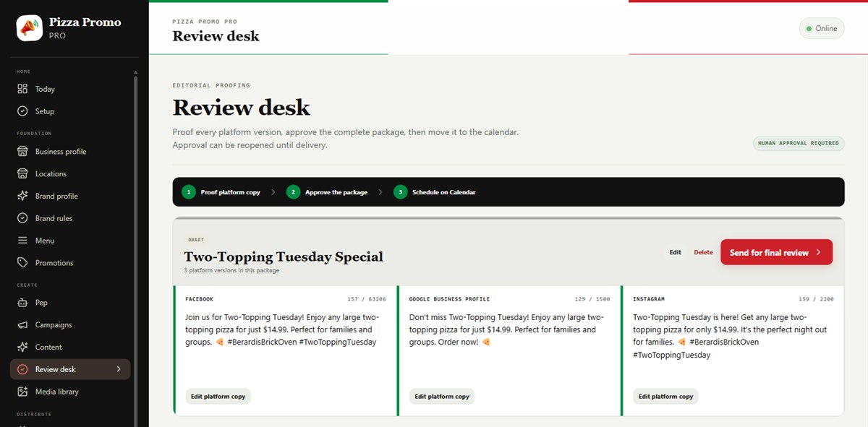This screenshot has height=427, width=868.
Task: Click the Business profile storefront icon
Action: pos(22,152)
